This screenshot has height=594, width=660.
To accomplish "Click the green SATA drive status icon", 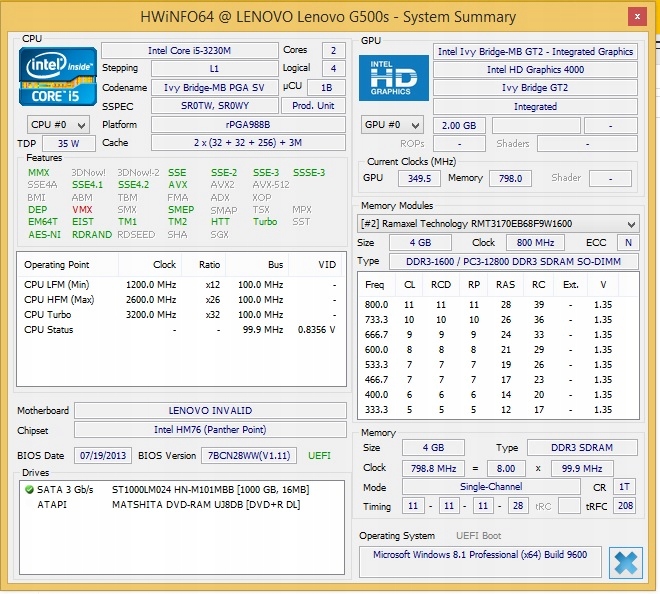I will tap(29, 490).
